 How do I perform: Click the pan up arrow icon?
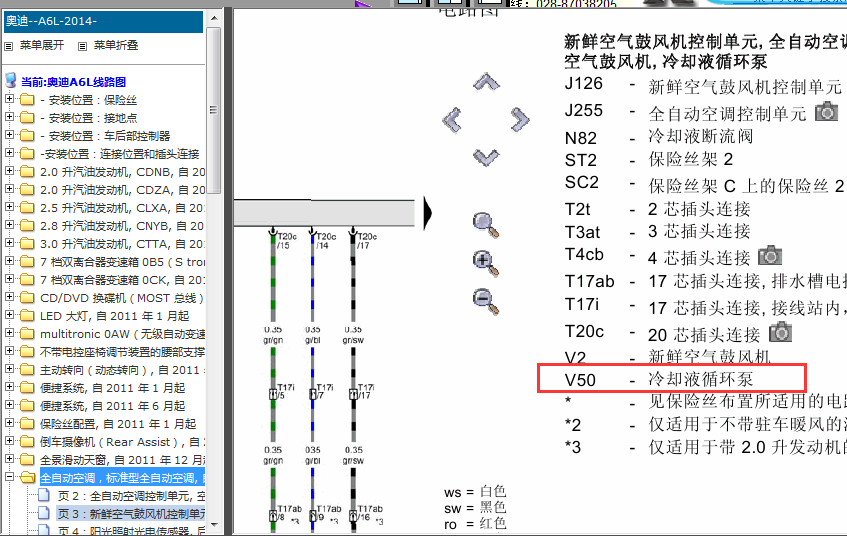(486, 82)
